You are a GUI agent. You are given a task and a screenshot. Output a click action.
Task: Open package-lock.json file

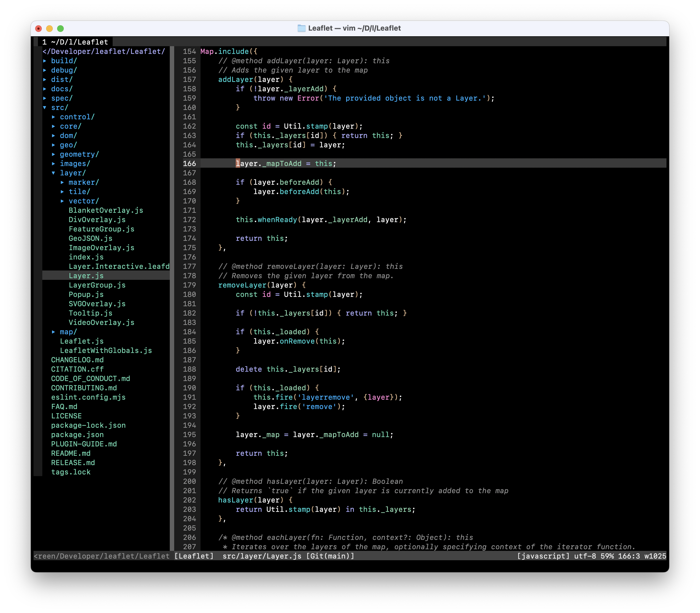[88, 426]
